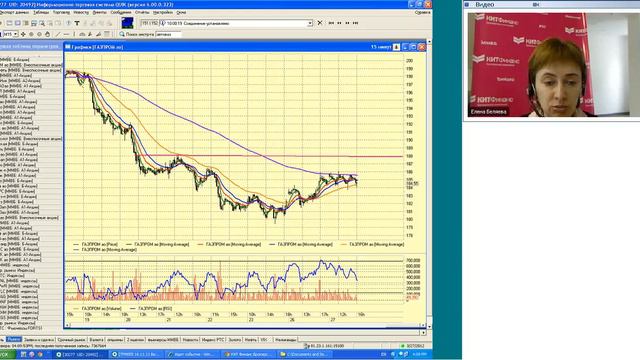Viewport: 640px width, 360px height.
Task: Open the Сообщения menu
Action: 121,13
